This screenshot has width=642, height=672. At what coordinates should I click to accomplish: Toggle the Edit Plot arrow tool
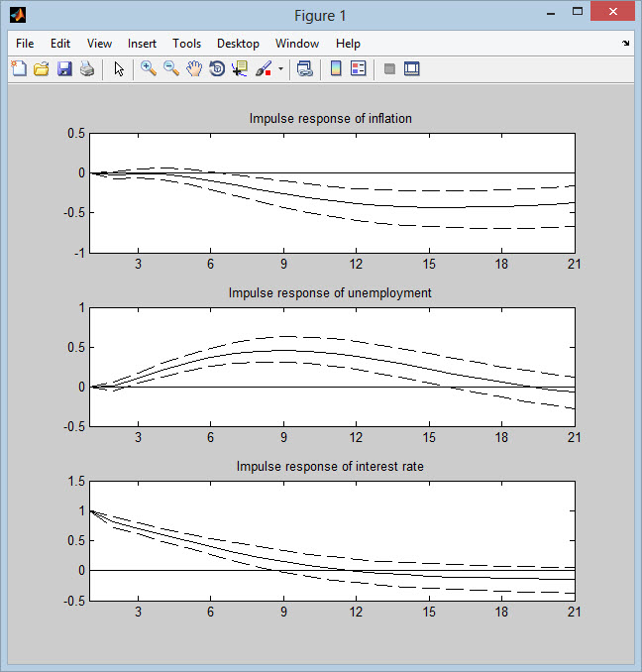coord(119,68)
